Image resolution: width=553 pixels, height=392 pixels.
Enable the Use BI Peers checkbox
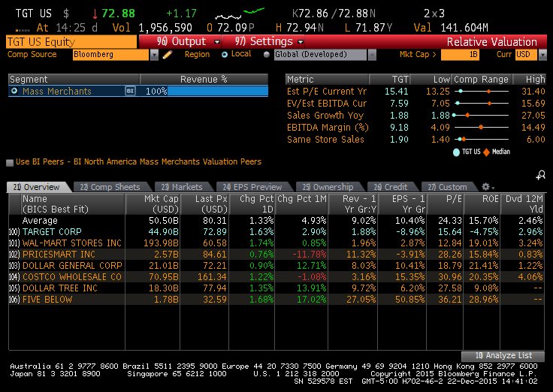point(10,162)
